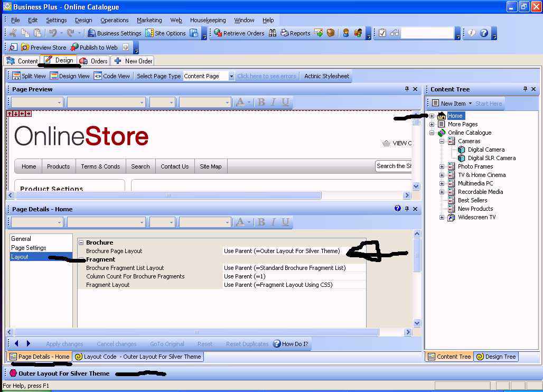Screen dimensions: 543x392
Task: Click the Retrieve Orders icon
Action: tap(218, 33)
